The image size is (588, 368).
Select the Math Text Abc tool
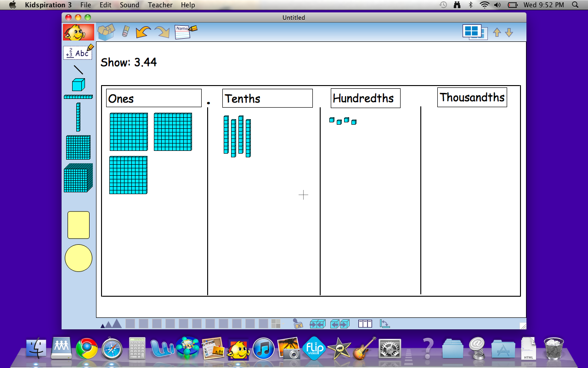[79, 52]
